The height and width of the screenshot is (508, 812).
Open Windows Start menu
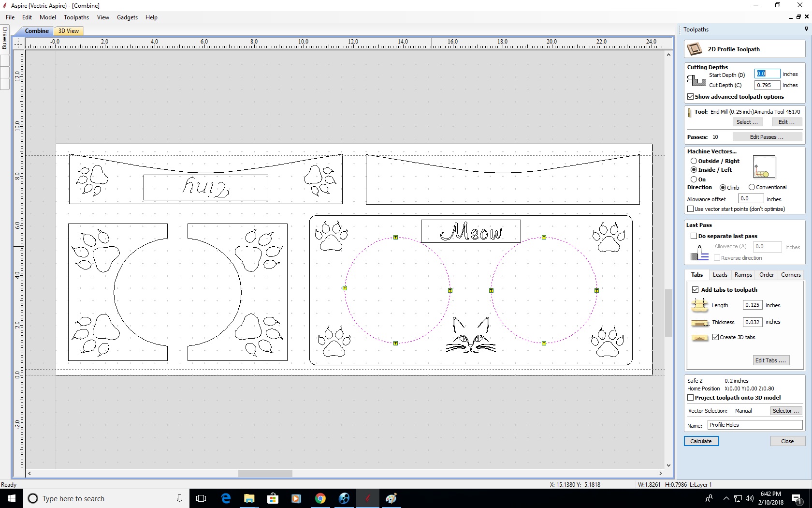point(12,498)
